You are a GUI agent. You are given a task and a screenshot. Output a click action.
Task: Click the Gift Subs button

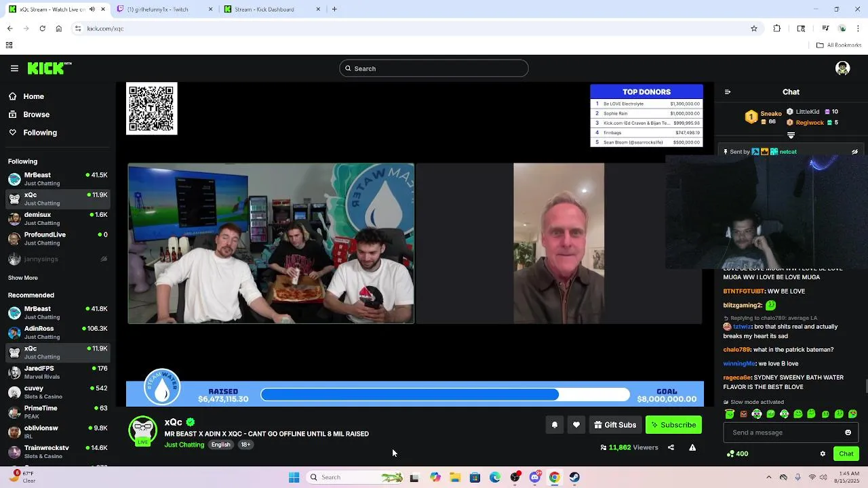[615, 425]
